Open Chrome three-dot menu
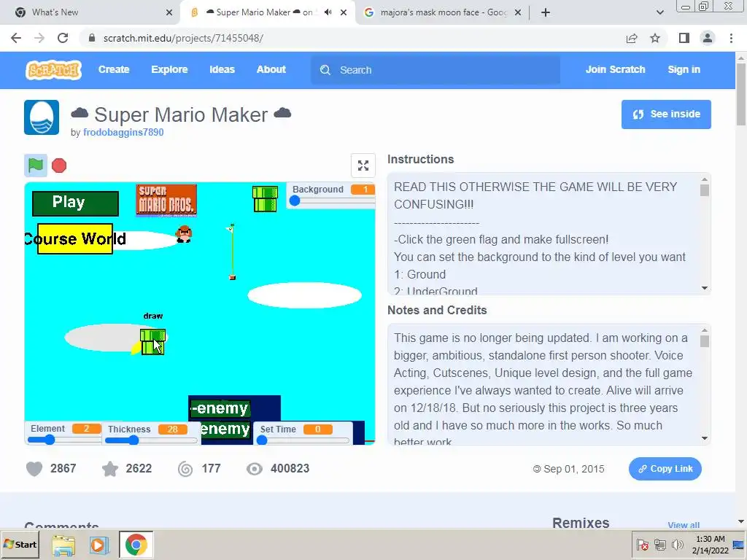Image resolution: width=747 pixels, height=560 pixels. [x=731, y=38]
